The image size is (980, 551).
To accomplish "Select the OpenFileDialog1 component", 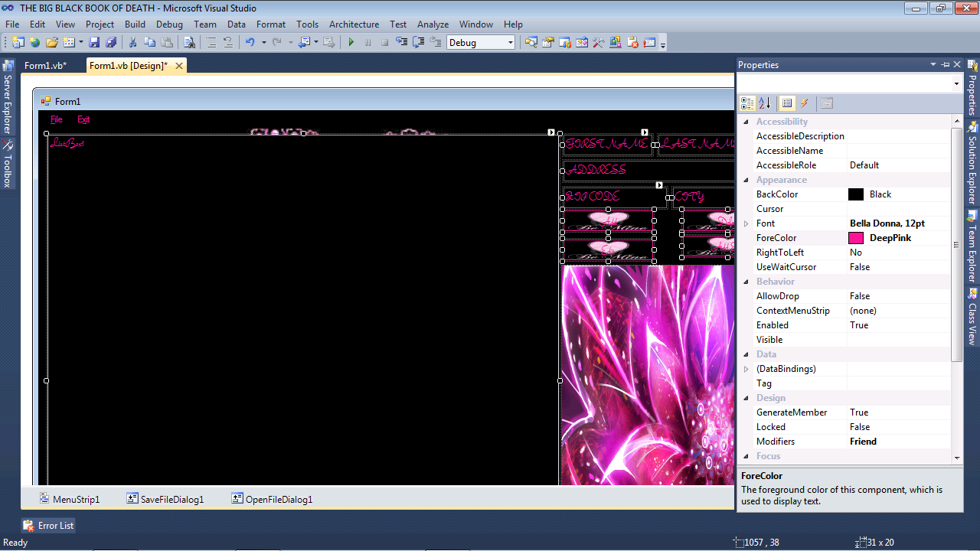I will tap(273, 499).
